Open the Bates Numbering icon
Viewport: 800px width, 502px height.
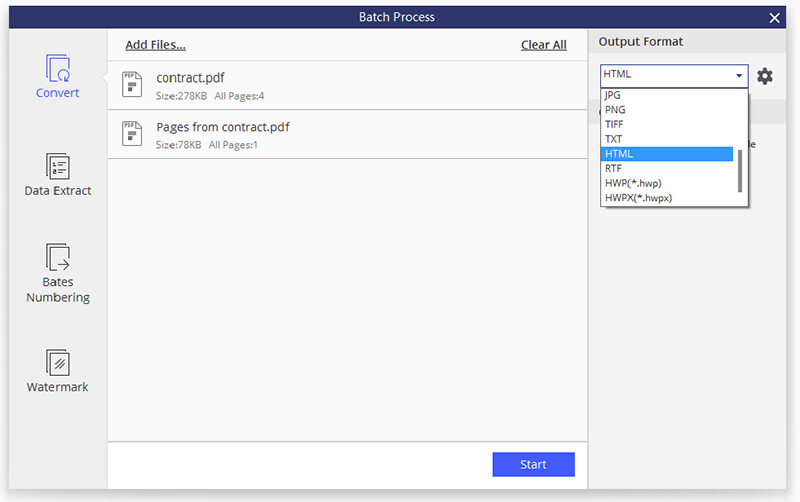(x=57, y=257)
